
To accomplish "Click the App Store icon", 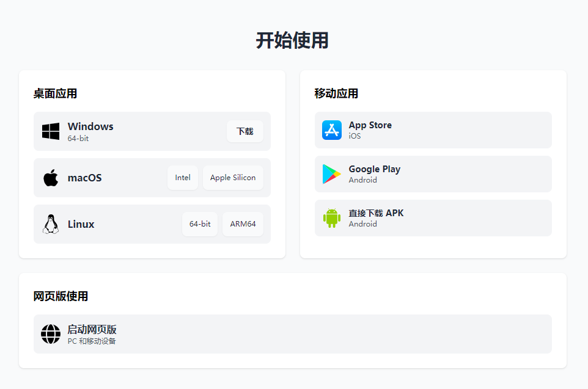I will (332, 130).
